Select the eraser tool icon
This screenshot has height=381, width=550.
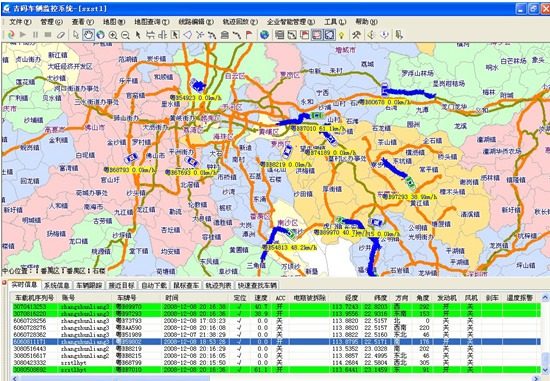tap(61, 35)
